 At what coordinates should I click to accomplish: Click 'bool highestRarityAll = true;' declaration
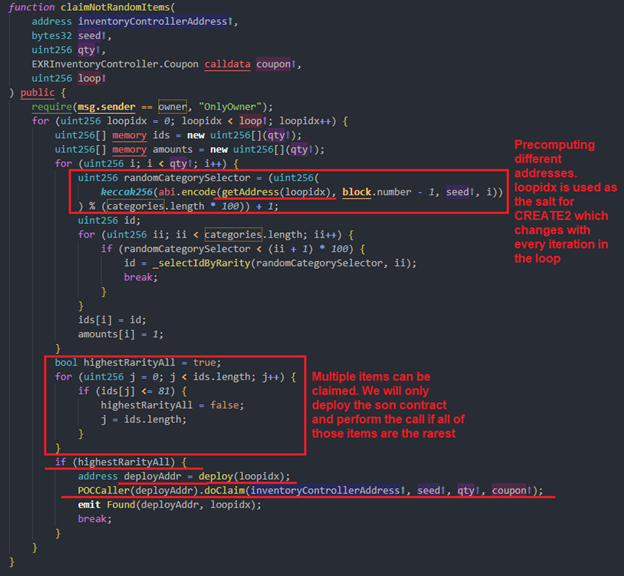(x=138, y=363)
